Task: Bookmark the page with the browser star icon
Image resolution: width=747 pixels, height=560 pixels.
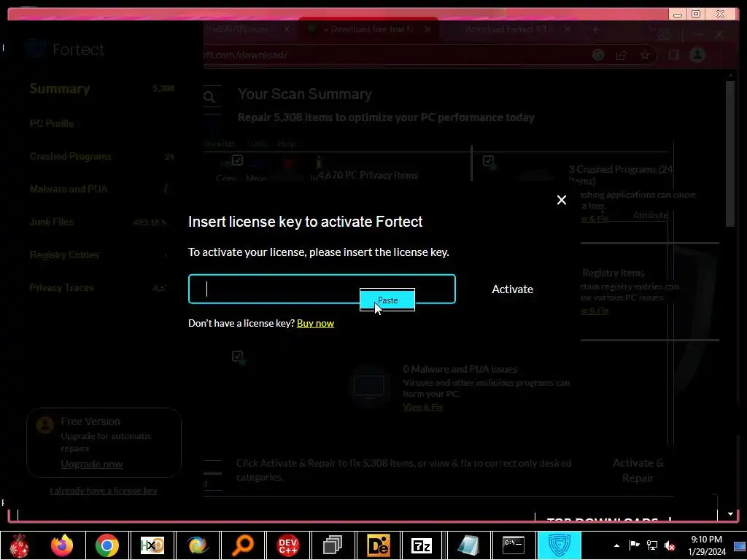Action: click(x=645, y=55)
